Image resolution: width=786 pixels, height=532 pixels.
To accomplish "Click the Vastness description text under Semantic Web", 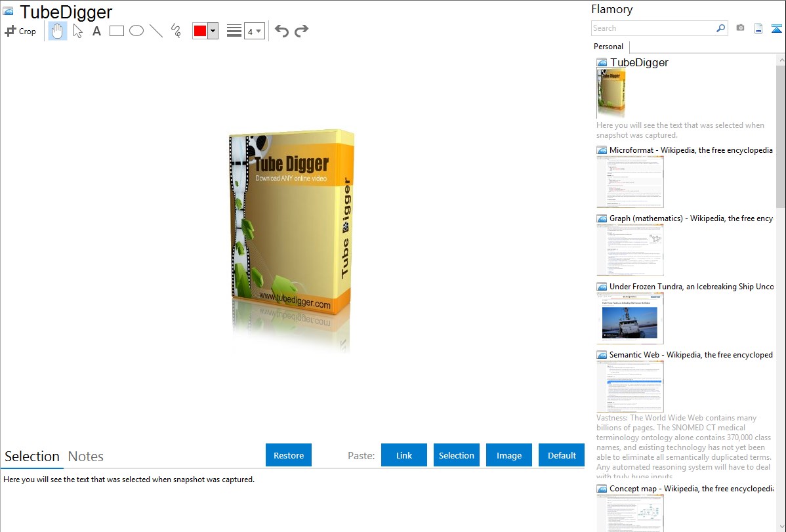I will click(684, 447).
